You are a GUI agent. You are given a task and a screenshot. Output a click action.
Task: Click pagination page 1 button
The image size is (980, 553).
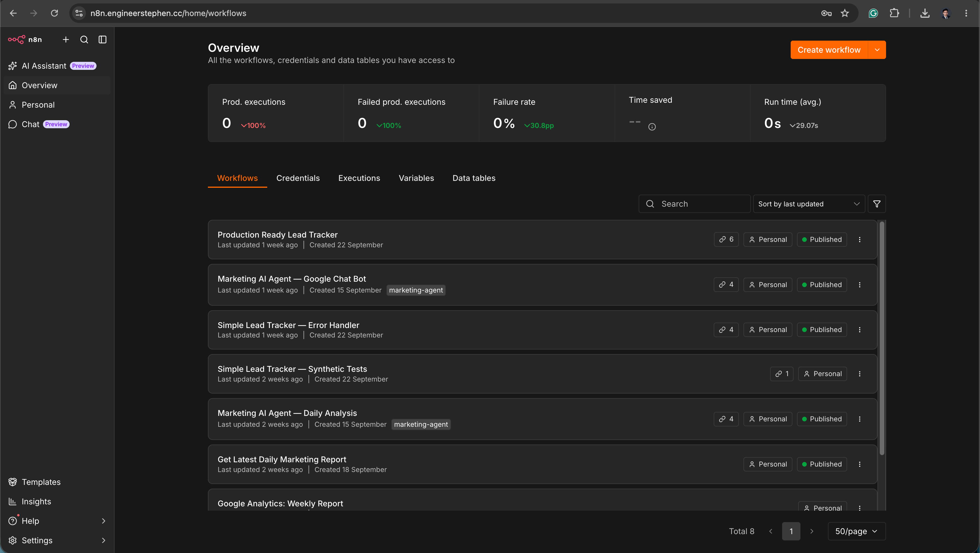click(x=791, y=531)
